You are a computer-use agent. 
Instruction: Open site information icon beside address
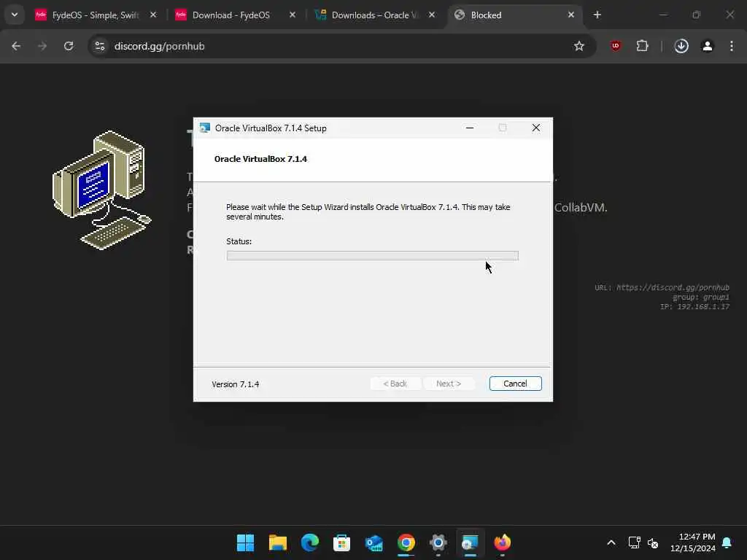click(x=100, y=46)
